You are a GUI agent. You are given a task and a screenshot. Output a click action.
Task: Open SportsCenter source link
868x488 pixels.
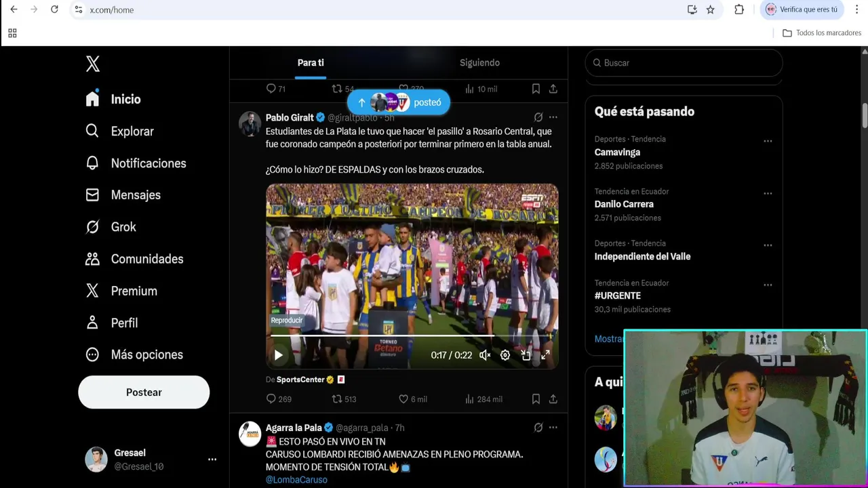point(300,380)
